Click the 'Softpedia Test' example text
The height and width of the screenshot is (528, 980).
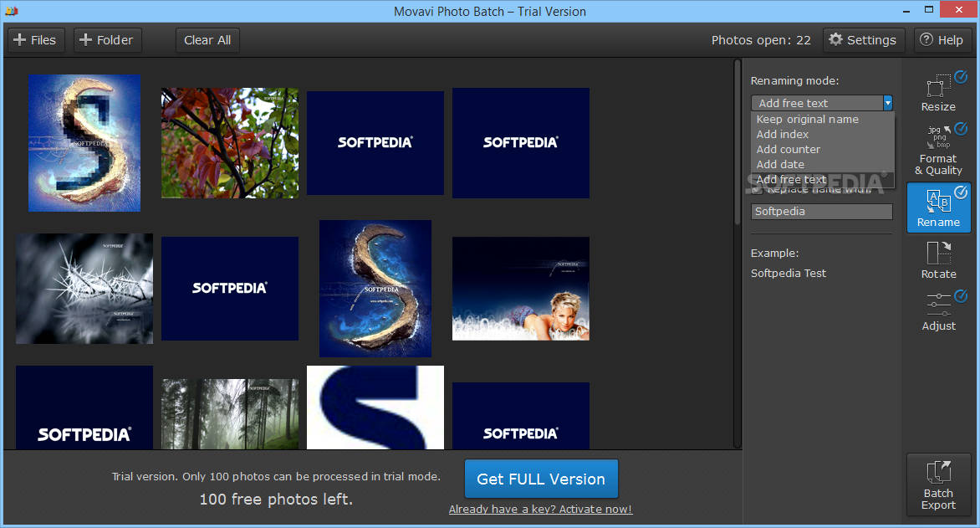789,274
